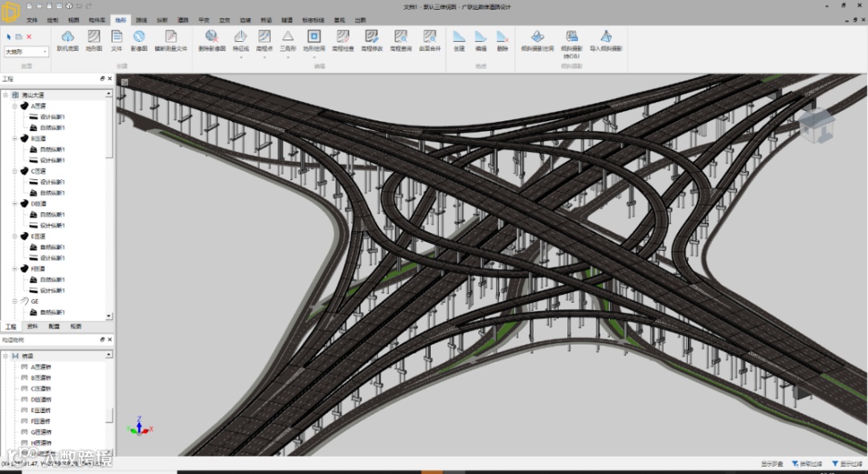Collapse the A匝道 tree node
Image resolution: width=868 pixels, height=474 pixels.
(x=15, y=106)
